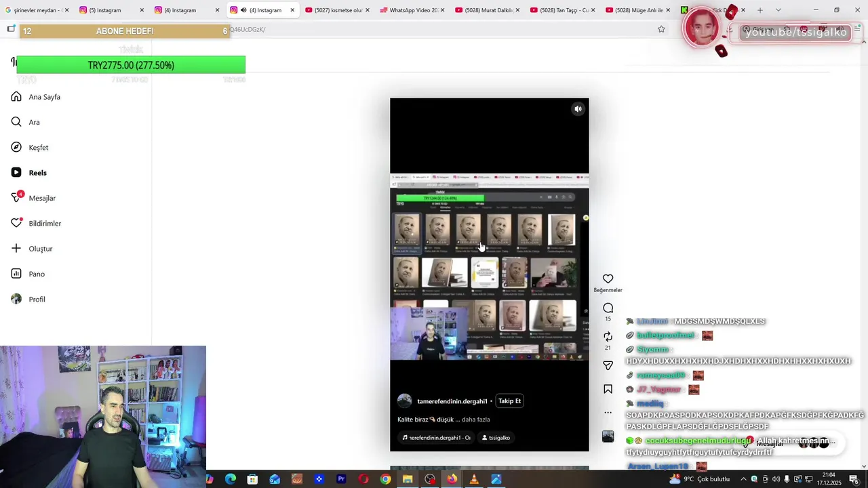The height and width of the screenshot is (488, 868).
Task: Open Microsoft Edge from taskbar
Action: click(231, 479)
